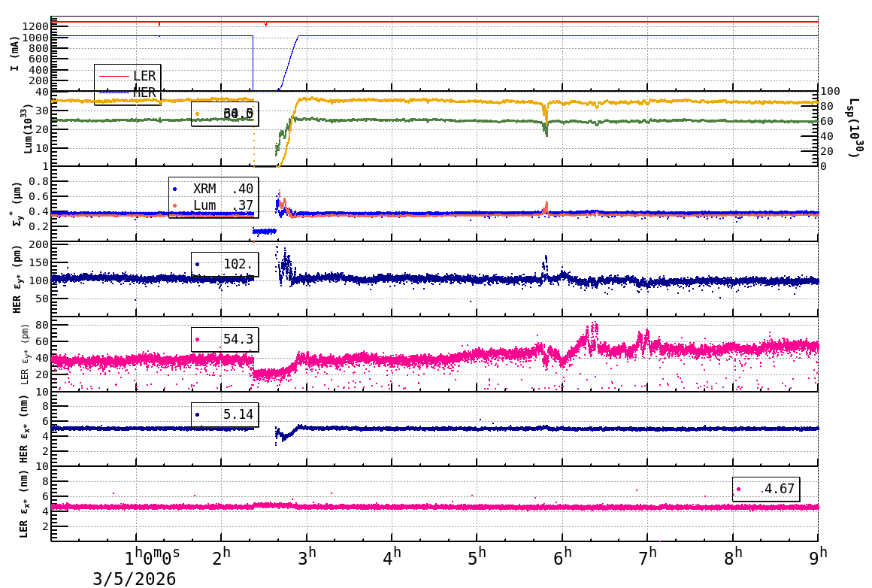
Task: Click the LER legend entry
Action: 127,76
